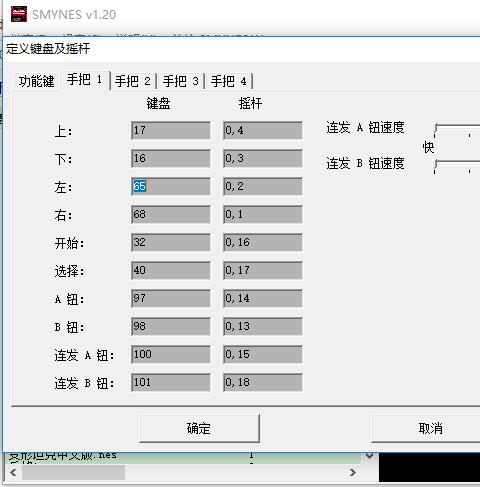Adjust the 连发 A 钮速度 slider

coord(457,130)
